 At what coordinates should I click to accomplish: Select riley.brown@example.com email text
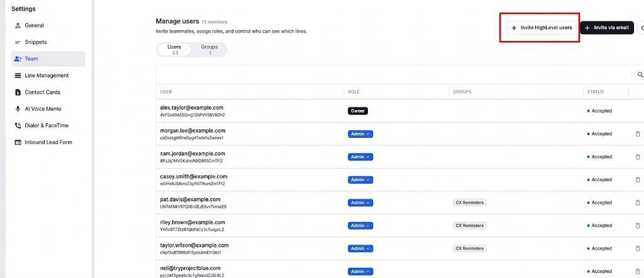[x=192, y=222]
